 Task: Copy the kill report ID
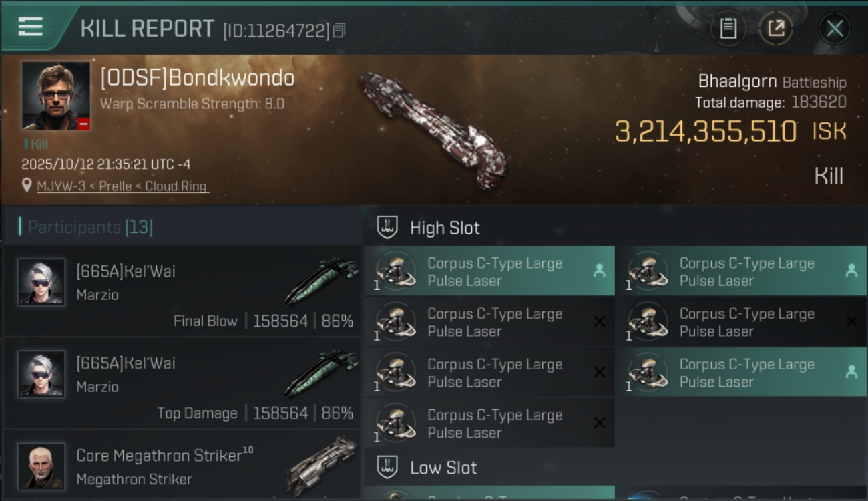(x=339, y=30)
